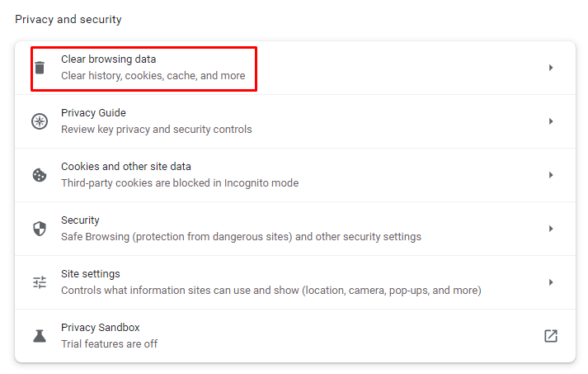Image resolution: width=588 pixels, height=374 pixels.
Task: Click "Review key privacy and security controls" text
Action: [x=157, y=129]
